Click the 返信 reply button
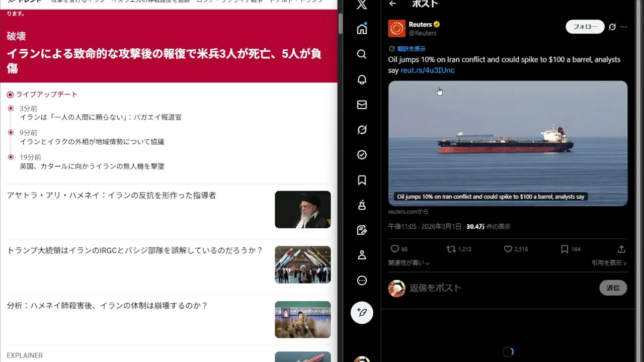 613,288
